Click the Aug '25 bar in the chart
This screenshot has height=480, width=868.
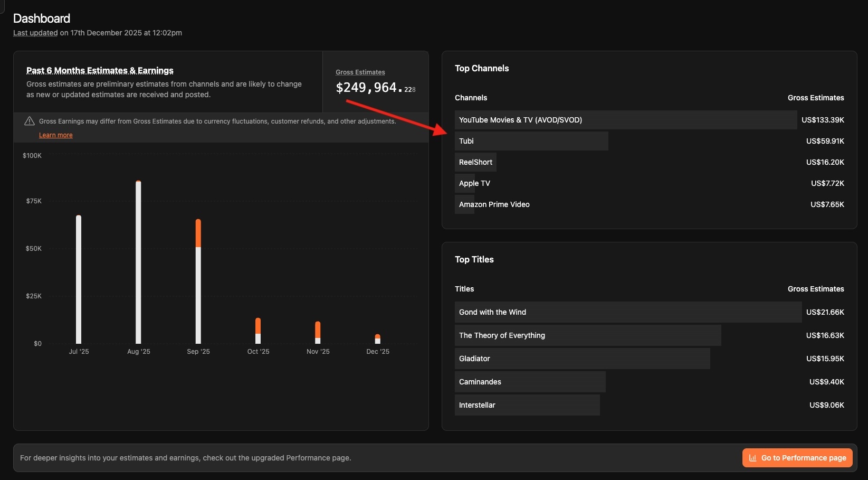click(x=138, y=262)
